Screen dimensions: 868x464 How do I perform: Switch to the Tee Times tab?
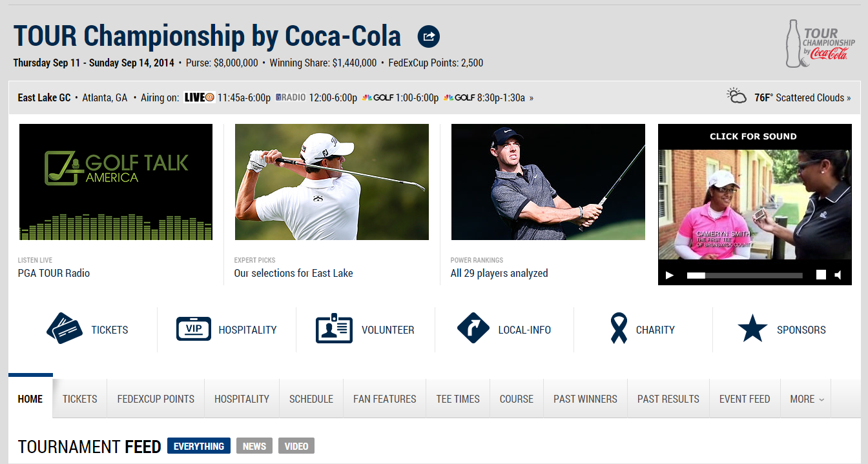(458, 399)
